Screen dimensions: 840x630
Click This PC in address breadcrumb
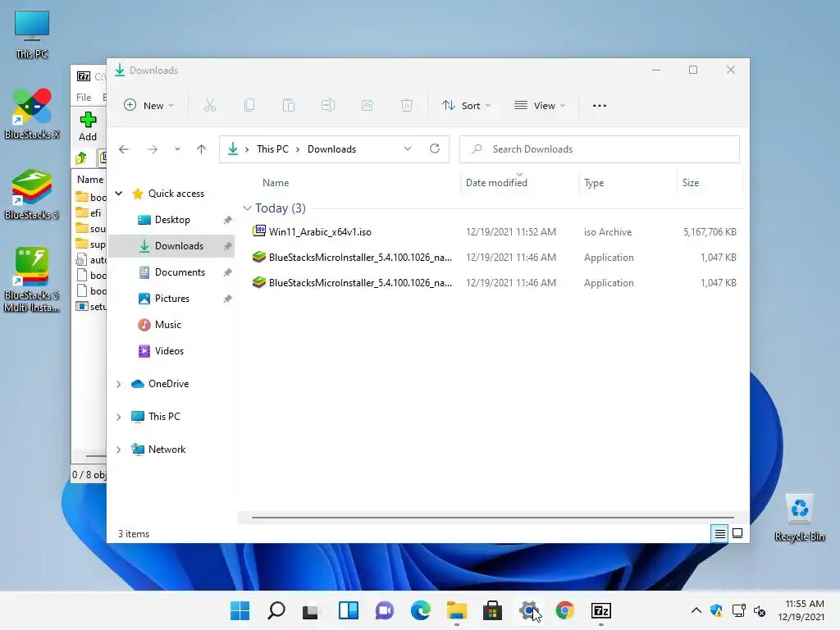[x=272, y=149]
